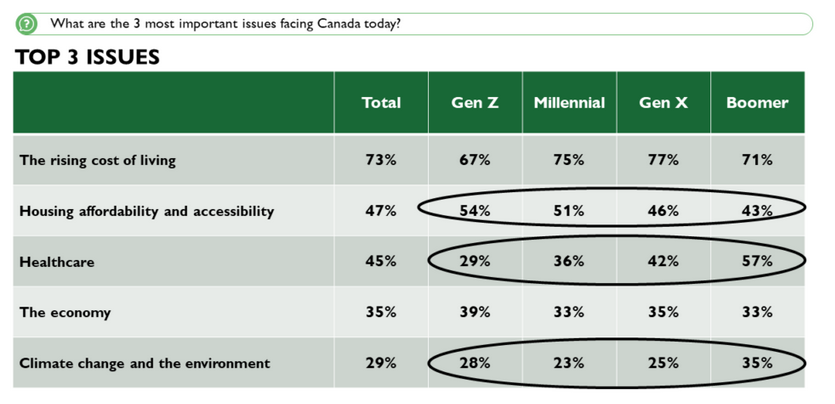The image size is (835, 404).
Task: Select the 54% Gen Z housing cell
Action: coord(475,211)
